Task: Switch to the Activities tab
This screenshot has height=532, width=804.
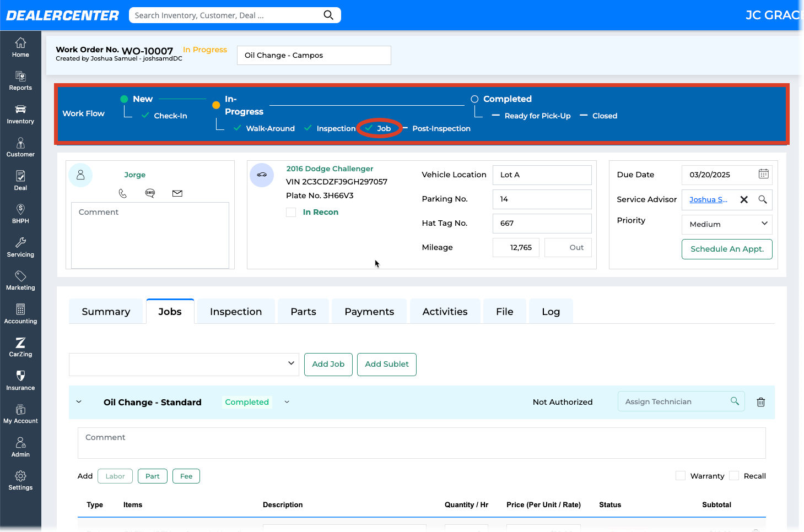Action: pyautogui.click(x=445, y=312)
